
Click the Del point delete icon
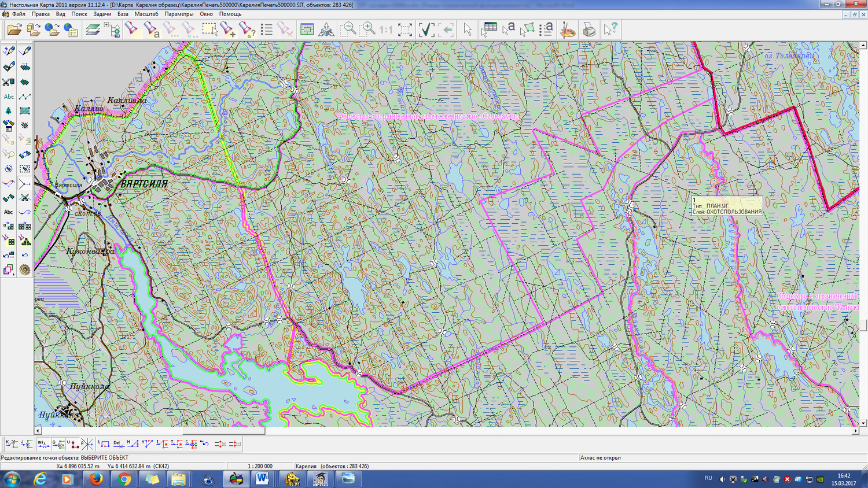click(x=117, y=444)
